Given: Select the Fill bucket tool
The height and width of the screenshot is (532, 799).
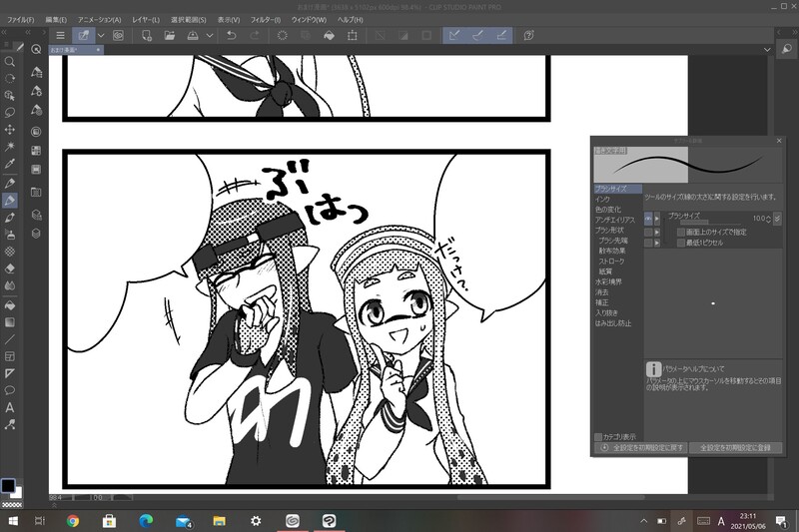Looking at the screenshot, I should click(9, 305).
